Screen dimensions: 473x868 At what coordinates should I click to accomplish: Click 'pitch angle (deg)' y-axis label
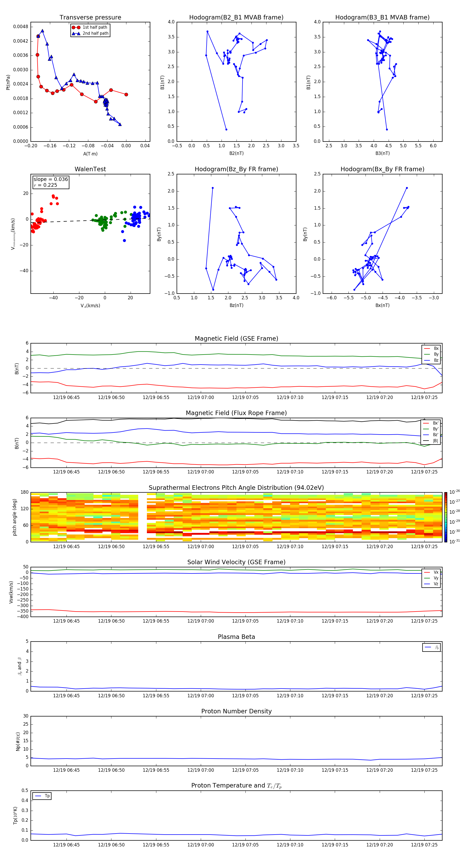(14, 517)
